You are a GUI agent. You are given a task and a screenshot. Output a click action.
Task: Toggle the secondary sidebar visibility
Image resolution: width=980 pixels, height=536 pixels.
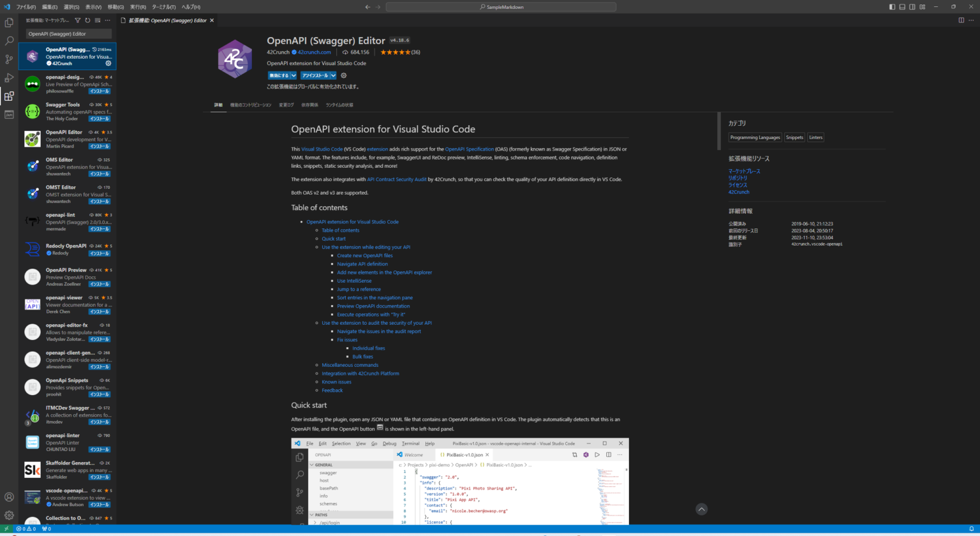click(x=912, y=6)
